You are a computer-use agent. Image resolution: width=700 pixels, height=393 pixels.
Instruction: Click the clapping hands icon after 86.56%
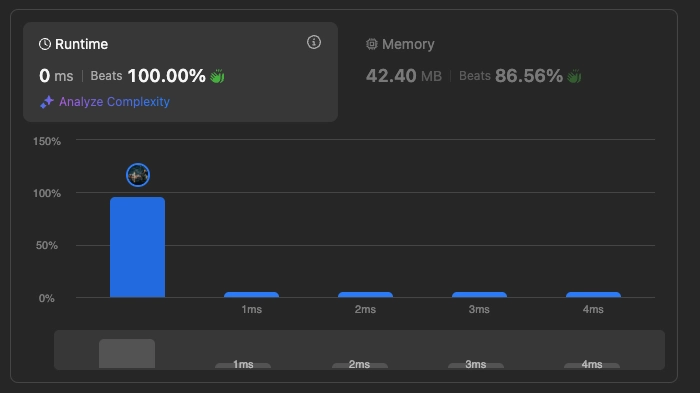[x=574, y=76]
